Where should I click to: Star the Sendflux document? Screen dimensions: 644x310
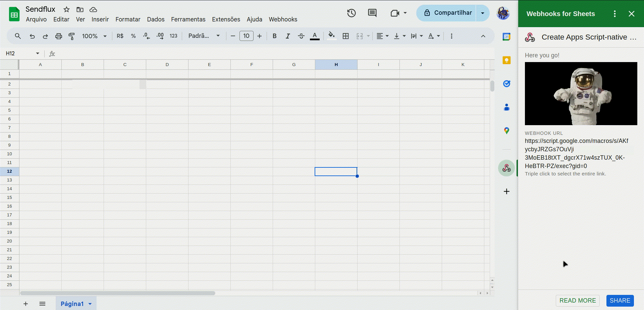tap(66, 9)
